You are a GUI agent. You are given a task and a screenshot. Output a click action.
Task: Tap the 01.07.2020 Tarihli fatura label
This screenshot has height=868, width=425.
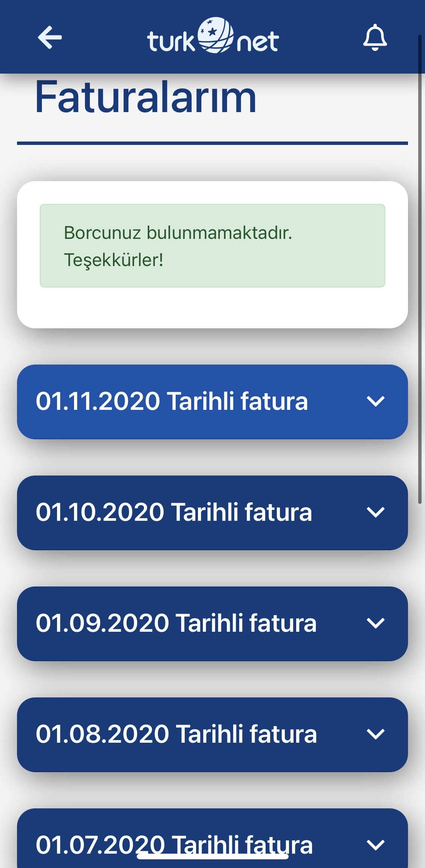pyautogui.click(x=174, y=845)
